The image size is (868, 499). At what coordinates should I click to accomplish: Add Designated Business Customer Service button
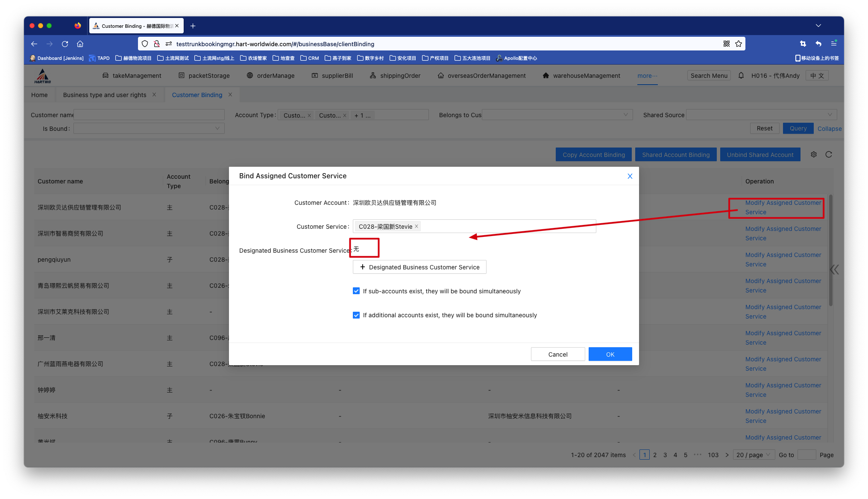point(419,267)
